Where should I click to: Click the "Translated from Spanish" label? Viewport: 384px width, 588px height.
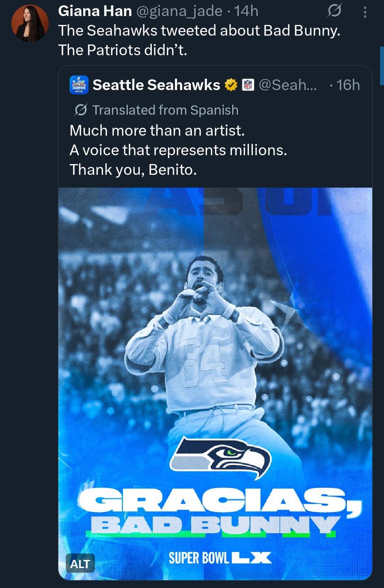165,110
